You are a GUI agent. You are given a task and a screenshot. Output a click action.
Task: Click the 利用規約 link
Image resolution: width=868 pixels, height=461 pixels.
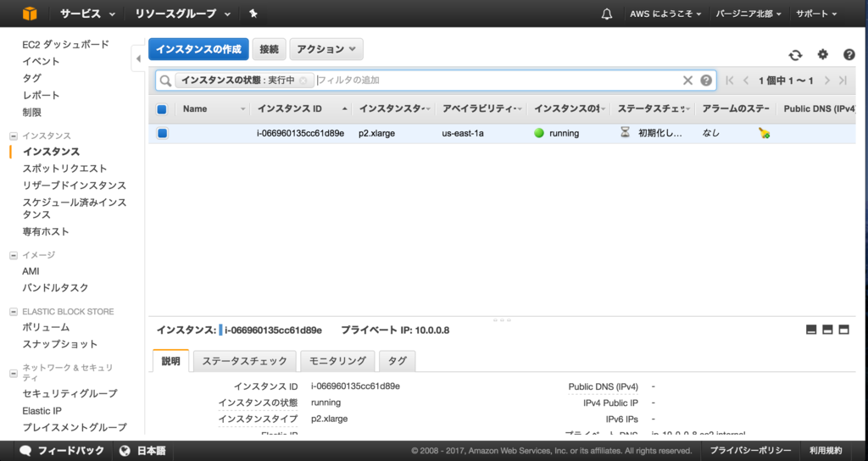tap(826, 451)
